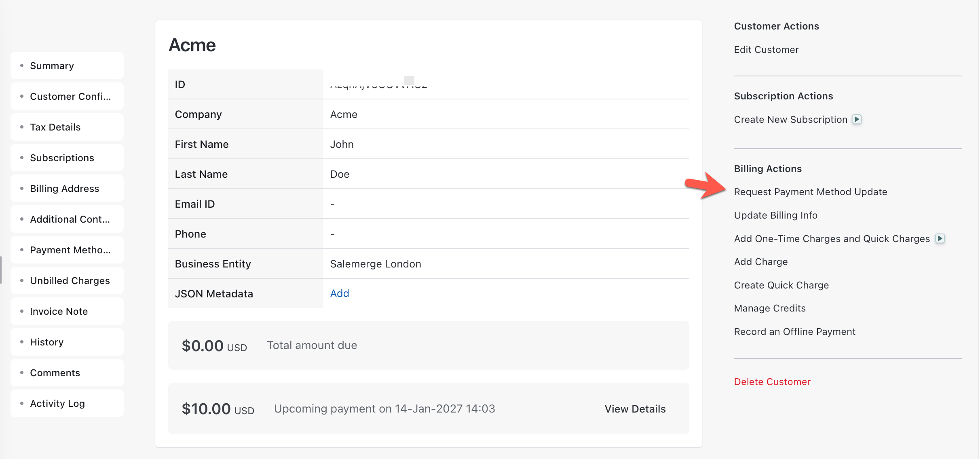Click Record an Offline Payment

coord(794,332)
